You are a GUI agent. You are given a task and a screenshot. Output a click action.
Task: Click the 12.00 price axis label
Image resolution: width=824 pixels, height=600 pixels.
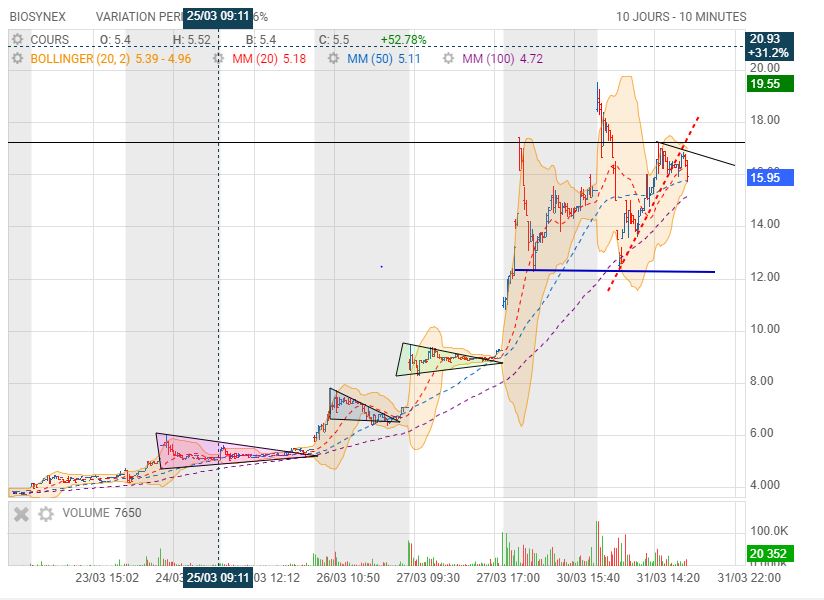click(x=765, y=277)
